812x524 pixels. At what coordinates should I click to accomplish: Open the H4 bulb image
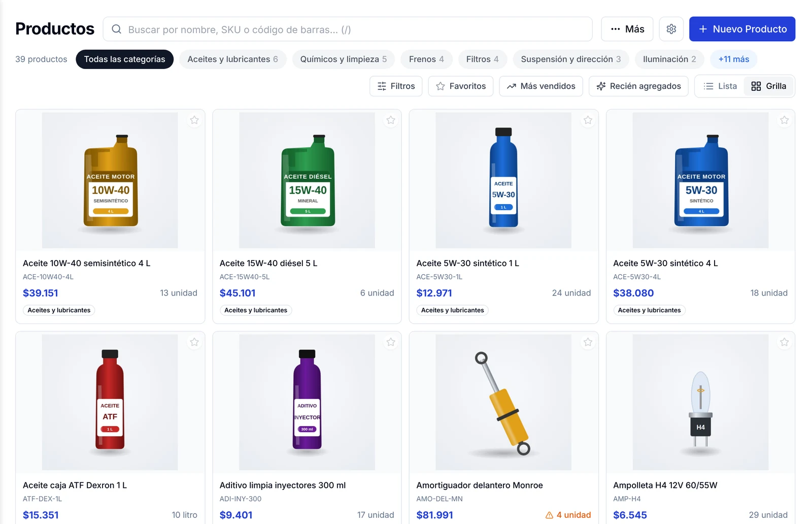700,402
